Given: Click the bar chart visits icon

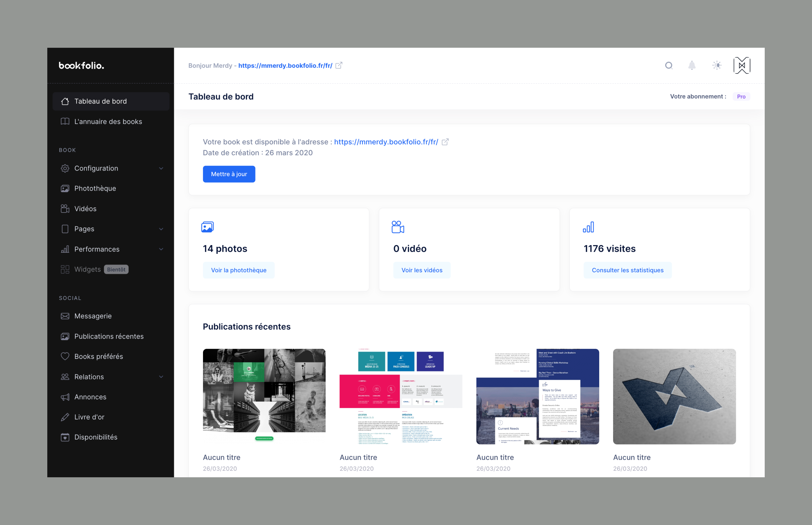Looking at the screenshot, I should coord(588,227).
